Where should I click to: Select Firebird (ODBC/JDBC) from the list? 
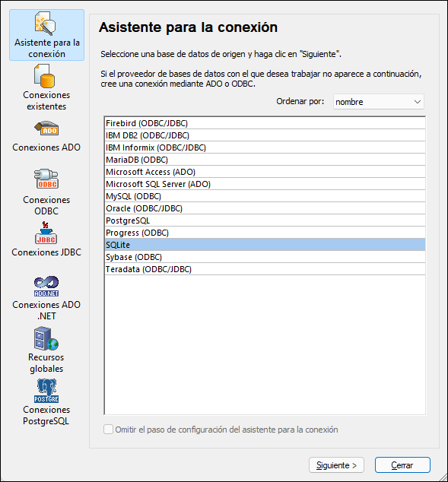pyautogui.click(x=265, y=123)
